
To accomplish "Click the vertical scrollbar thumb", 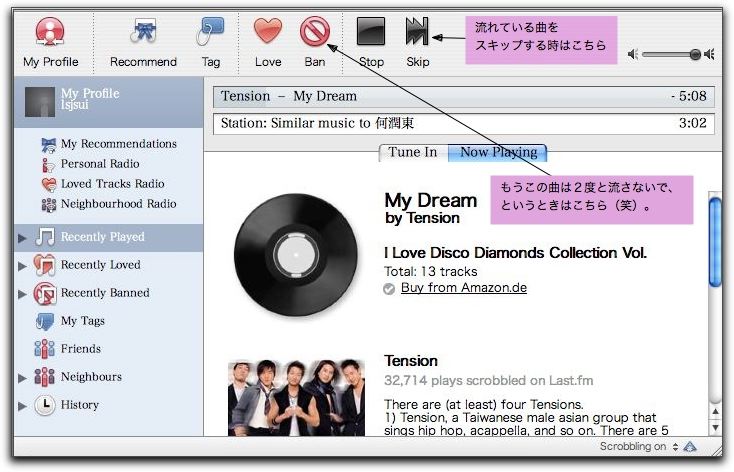I will tap(715, 243).
